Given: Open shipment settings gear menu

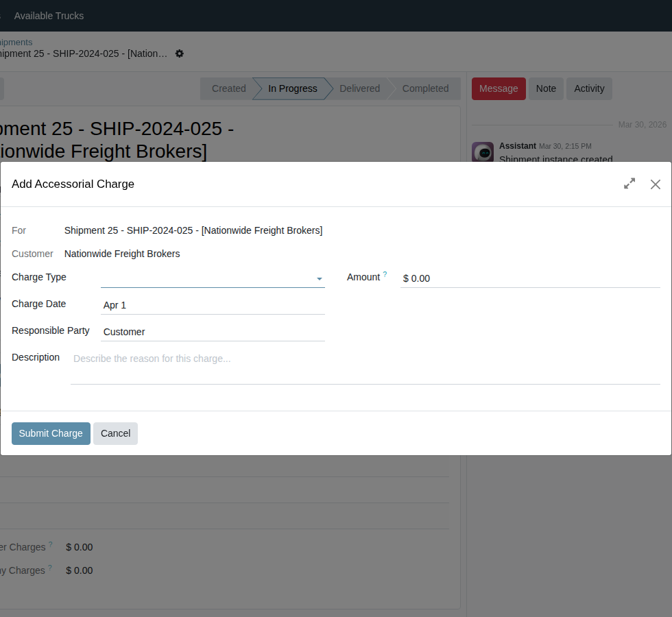Looking at the screenshot, I should pos(180,53).
